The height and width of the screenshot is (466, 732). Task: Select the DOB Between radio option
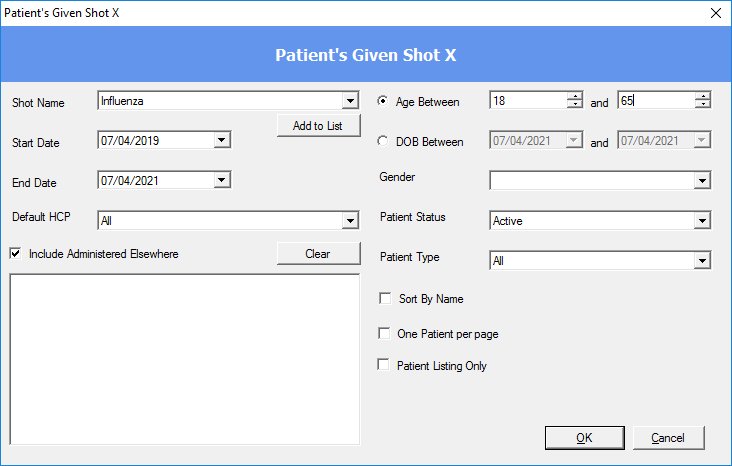click(x=383, y=141)
